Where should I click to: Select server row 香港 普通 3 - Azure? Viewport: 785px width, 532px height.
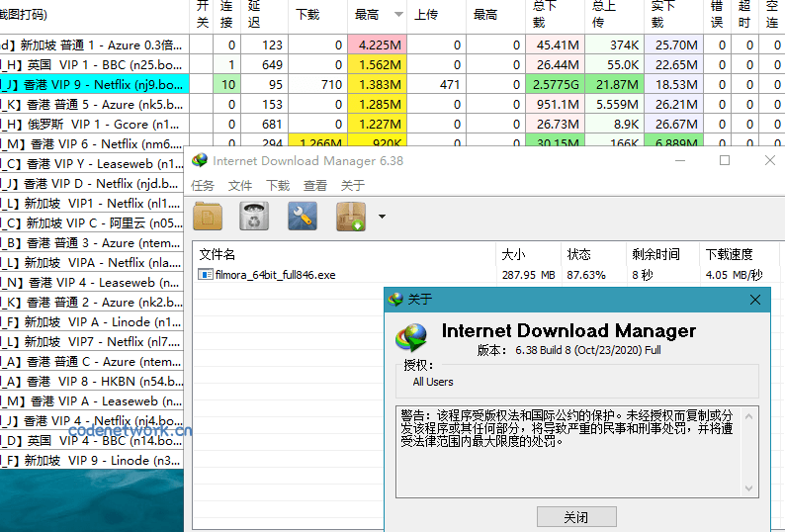click(x=92, y=243)
